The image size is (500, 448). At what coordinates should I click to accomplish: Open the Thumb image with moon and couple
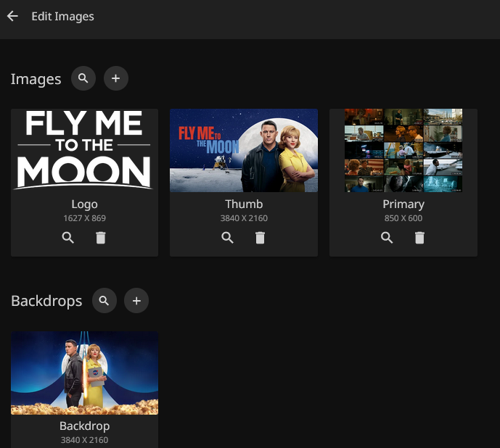244,150
